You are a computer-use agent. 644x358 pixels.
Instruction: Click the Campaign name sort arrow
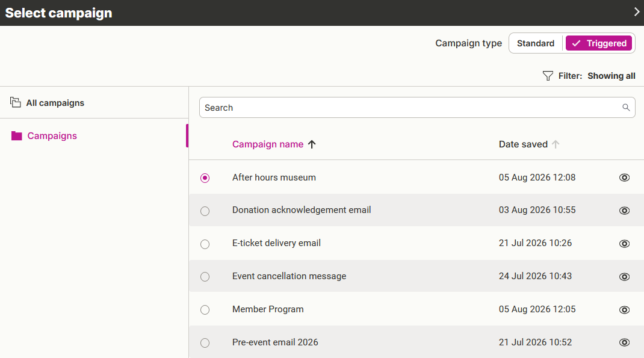(312, 144)
